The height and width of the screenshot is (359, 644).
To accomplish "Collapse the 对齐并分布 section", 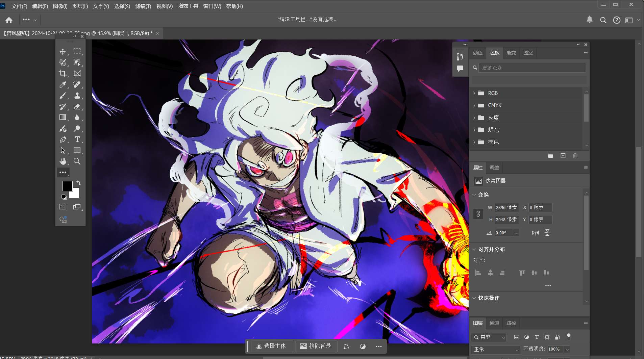I will (x=474, y=250).
